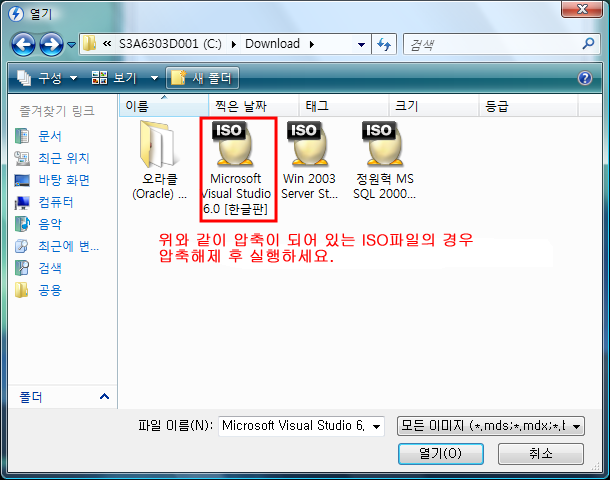610x480 pixels.
Task: Open the 컴퓨터 favorite link
Action: coord(56,202)
